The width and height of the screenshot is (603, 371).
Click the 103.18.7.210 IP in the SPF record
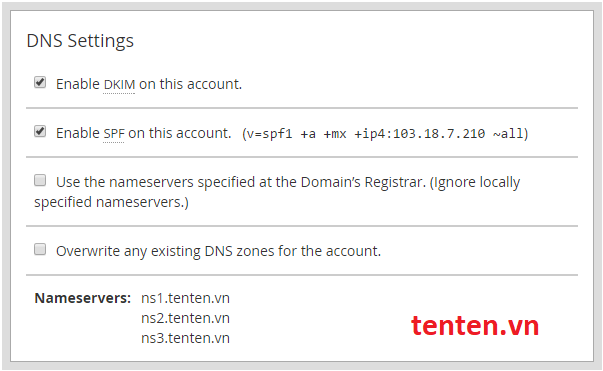click(x=439, y=134)
